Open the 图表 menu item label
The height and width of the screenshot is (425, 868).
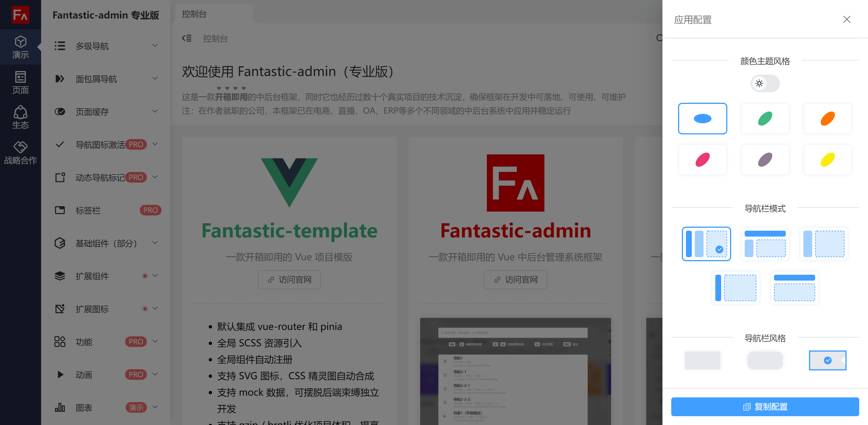(84, 408)
